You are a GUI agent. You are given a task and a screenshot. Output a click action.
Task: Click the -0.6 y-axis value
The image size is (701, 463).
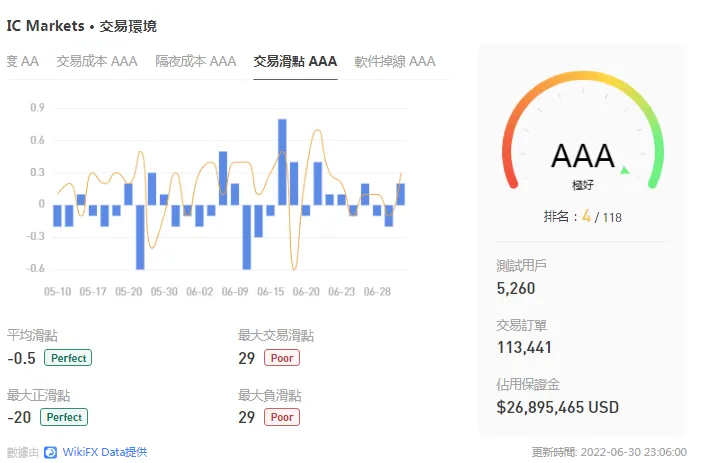pyautogui.click(x=35, y=268)
